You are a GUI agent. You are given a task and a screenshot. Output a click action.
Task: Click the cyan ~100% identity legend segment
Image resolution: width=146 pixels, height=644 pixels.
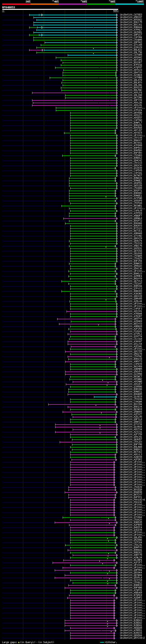(130, 4)
